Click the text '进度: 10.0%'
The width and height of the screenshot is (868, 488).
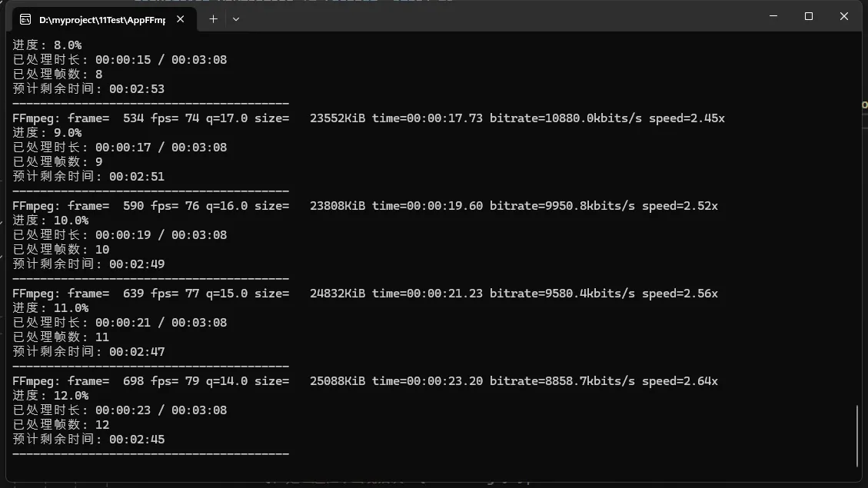[51, 221]
